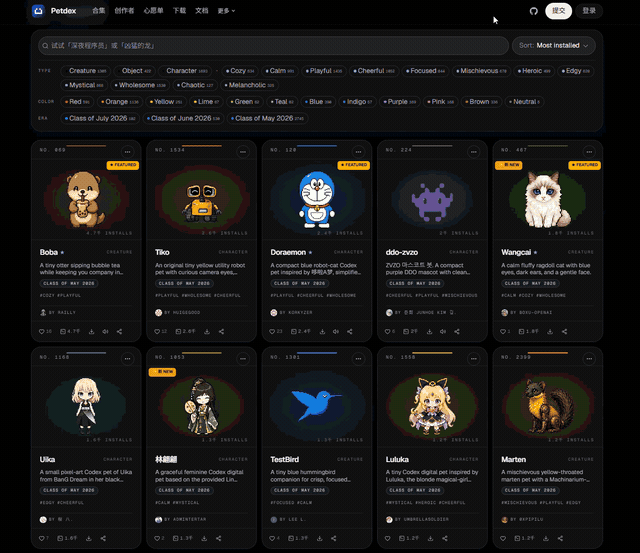Screen dimensions: 640x553
Task: Toggle the Class of July 2026 filter
Action: click(x=100, y=118)
